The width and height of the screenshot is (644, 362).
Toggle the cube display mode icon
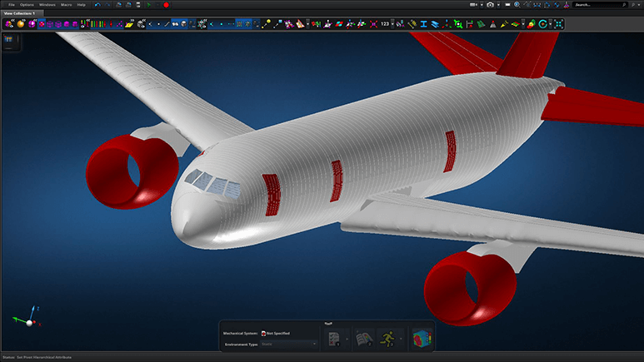click(x=183, y=24)
